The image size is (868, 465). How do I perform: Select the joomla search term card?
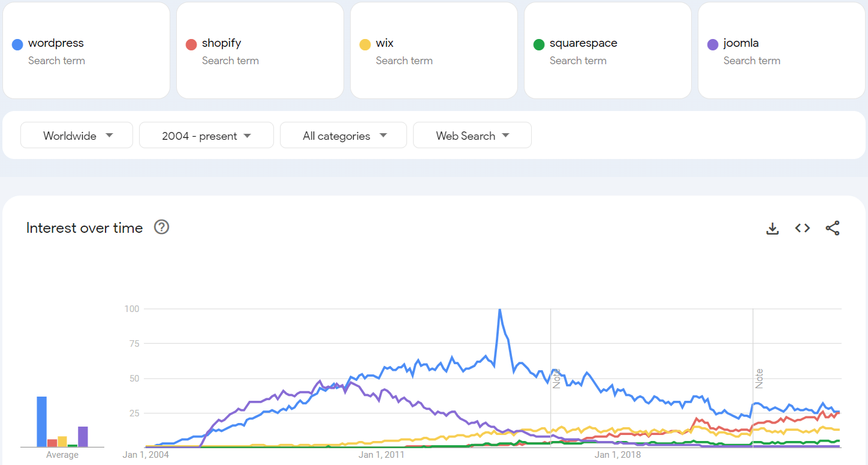click(x=782, y=50)
